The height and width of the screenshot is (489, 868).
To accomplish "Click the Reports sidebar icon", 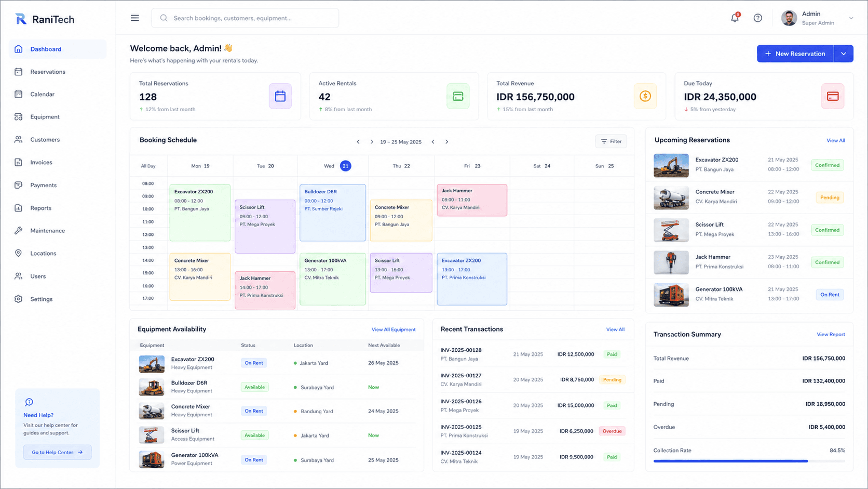I will (19, 208).
